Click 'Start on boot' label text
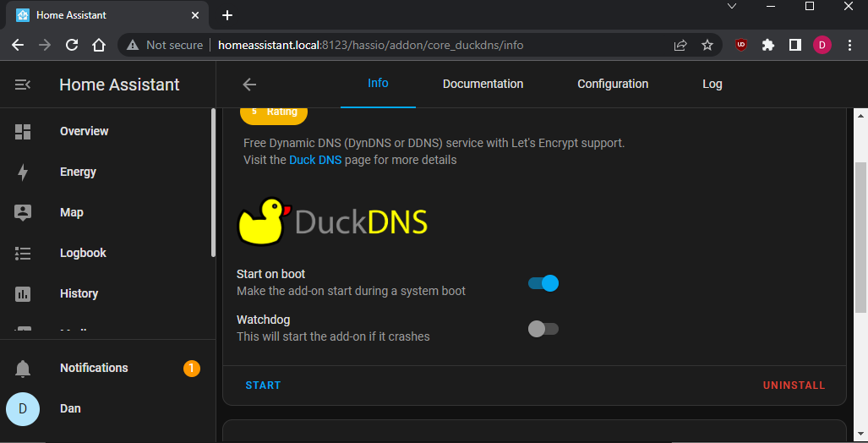 click(x=270, y=274)
